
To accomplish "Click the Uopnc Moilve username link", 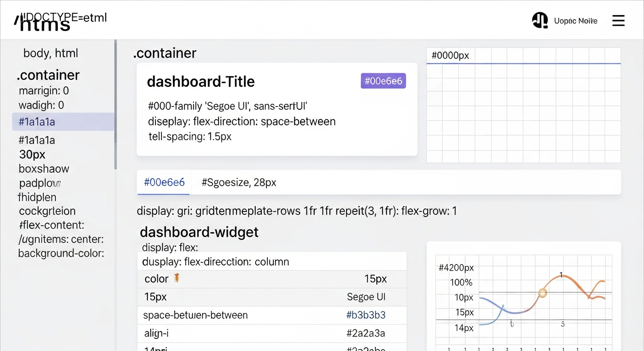I will pyautogui.click(x=575, y=21).
